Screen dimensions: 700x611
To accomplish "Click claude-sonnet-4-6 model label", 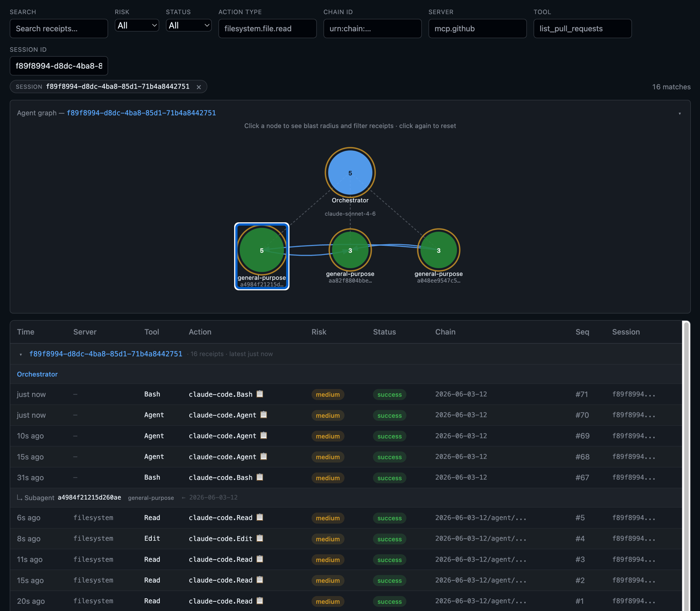I will pos(350,213).
